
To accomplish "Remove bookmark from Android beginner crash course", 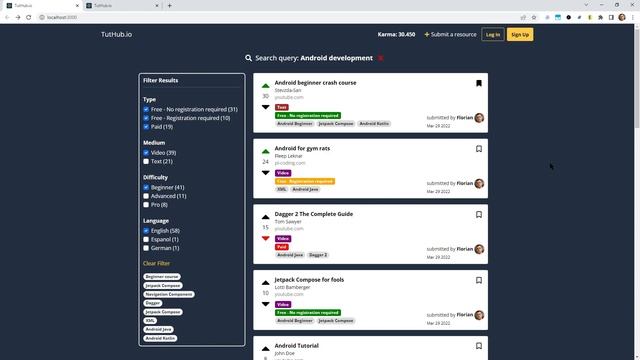I will (479, 83).
